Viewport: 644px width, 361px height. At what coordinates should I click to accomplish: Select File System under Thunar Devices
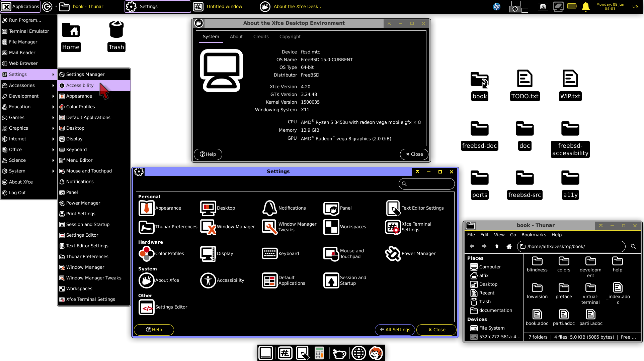[492, 328]
